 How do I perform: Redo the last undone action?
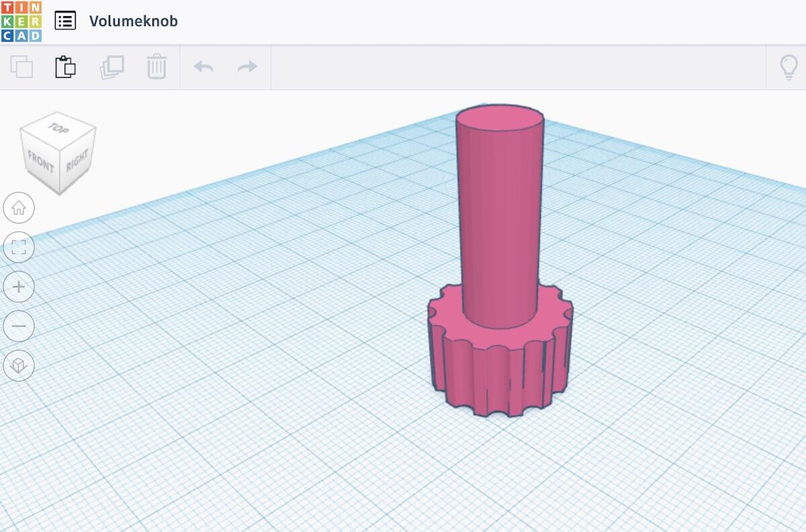(247, 67)
